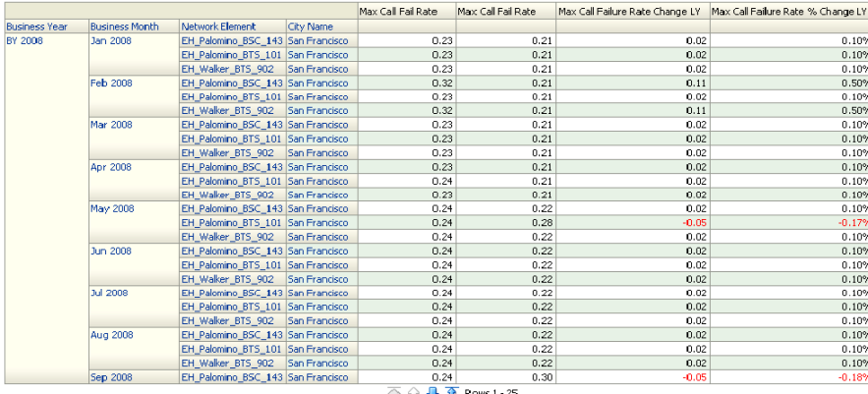The height and width of the screenshot is (394, 868).
Task: Click the Business Year column header
Action: (x=36, y=27)
